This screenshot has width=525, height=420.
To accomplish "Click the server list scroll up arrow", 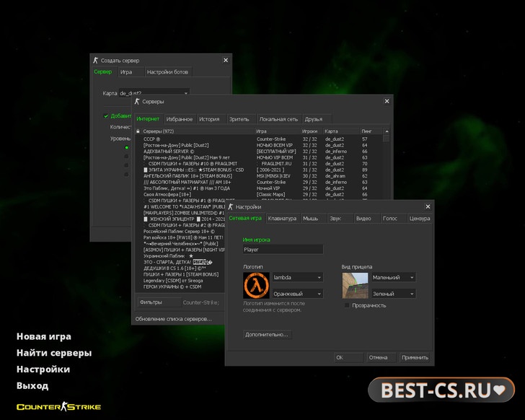I will [x=387, y=131].
